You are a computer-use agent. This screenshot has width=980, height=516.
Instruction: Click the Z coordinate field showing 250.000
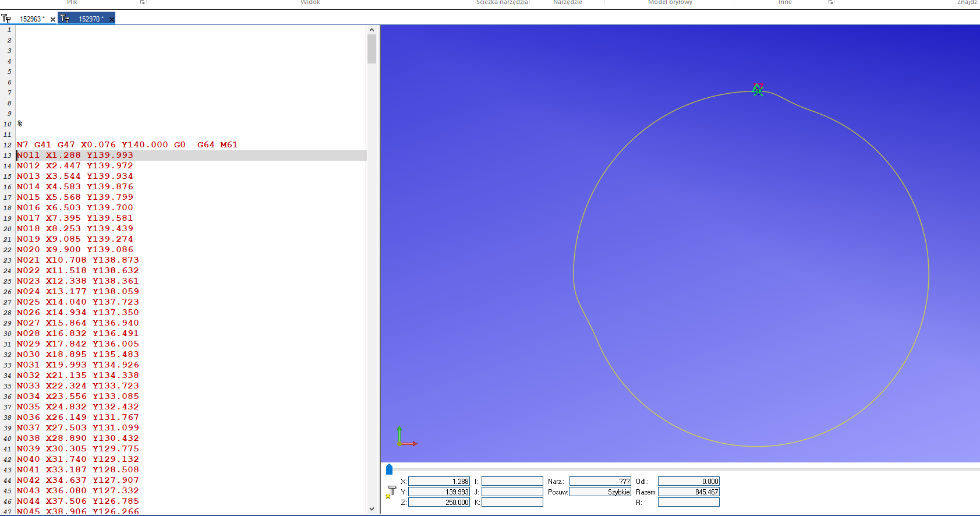439,502
